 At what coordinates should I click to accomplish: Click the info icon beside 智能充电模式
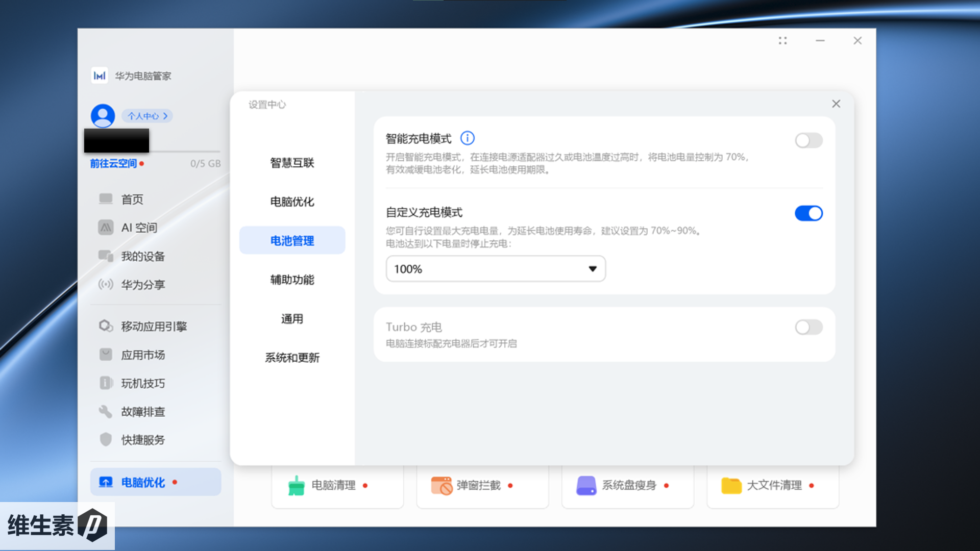click(467, 138)
